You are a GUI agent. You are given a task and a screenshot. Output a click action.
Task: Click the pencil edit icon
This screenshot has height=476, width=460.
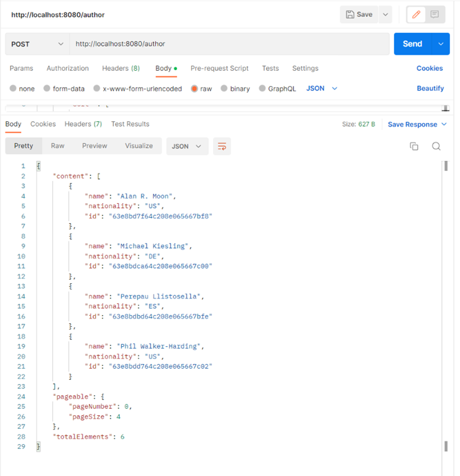416,14
